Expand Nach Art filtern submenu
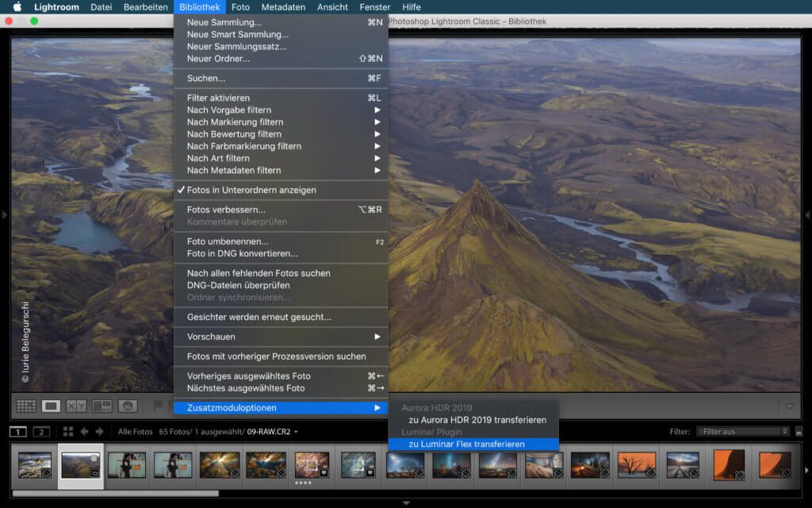Viewport: 812px width, 508px height. [282, 158]
